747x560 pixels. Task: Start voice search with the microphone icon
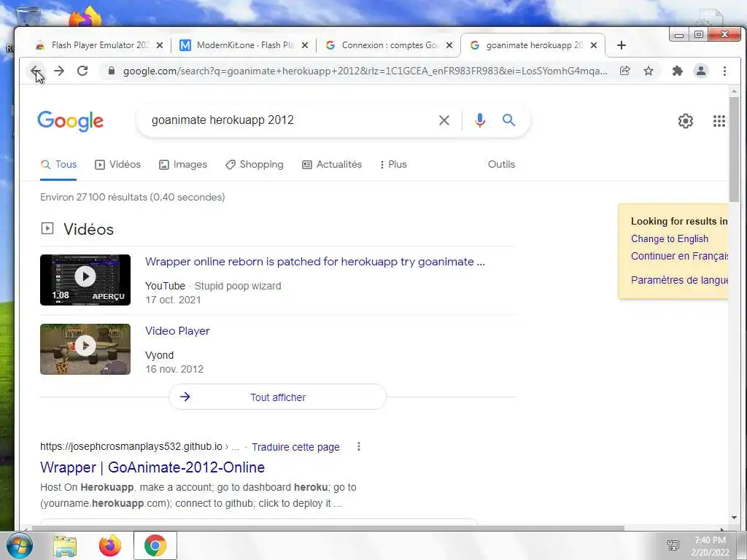[480, 120]
